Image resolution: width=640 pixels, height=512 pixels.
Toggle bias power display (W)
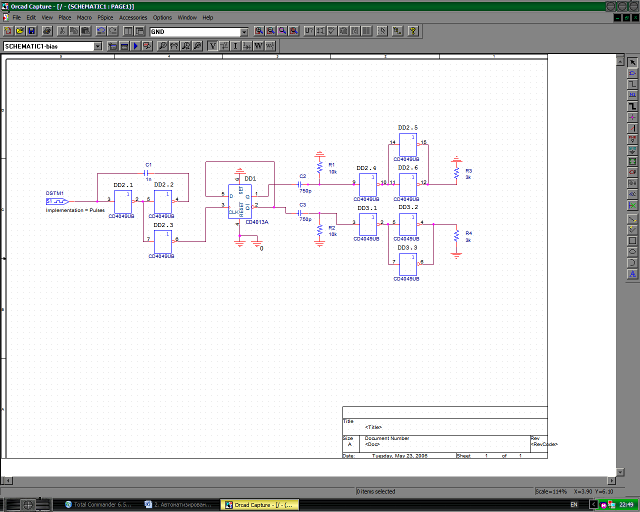[x=259, y=46]
